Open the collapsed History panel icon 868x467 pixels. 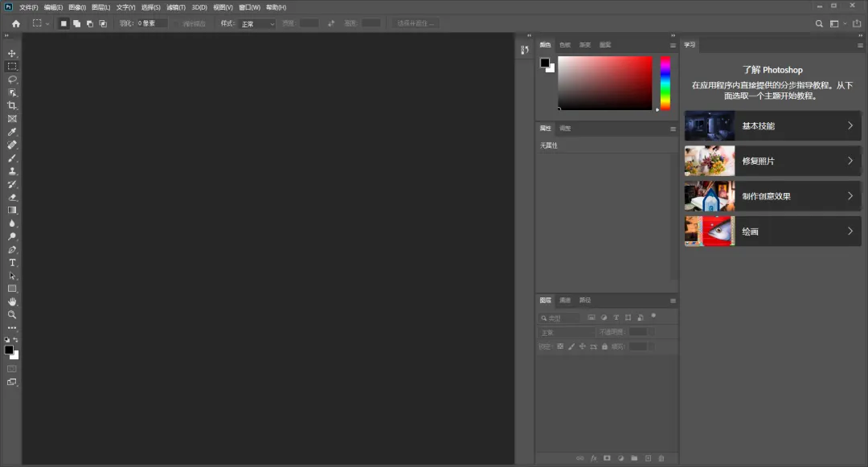coord(525,50)
